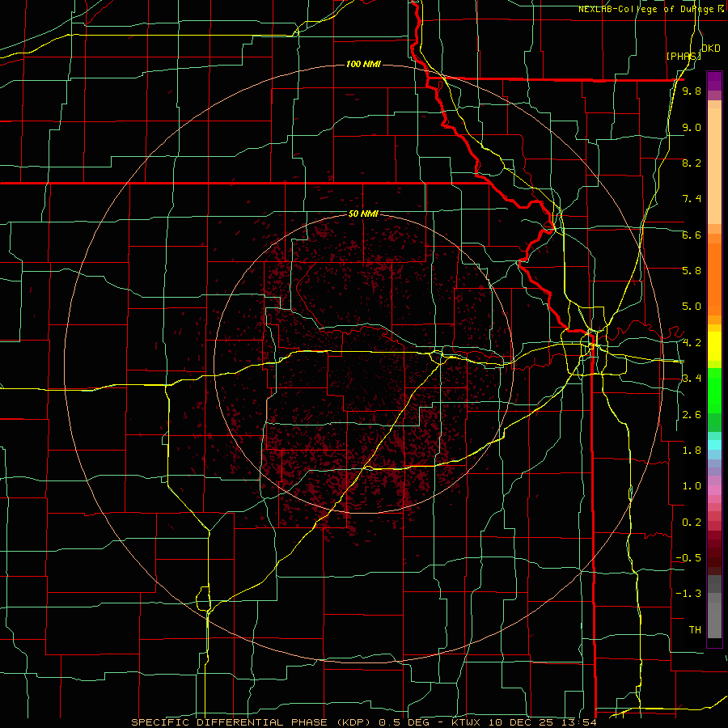Screen dimensions: 728x728
Task: Click the 0.2 value on the color scale
Action: pyautogui.click(x=692, y=523)
